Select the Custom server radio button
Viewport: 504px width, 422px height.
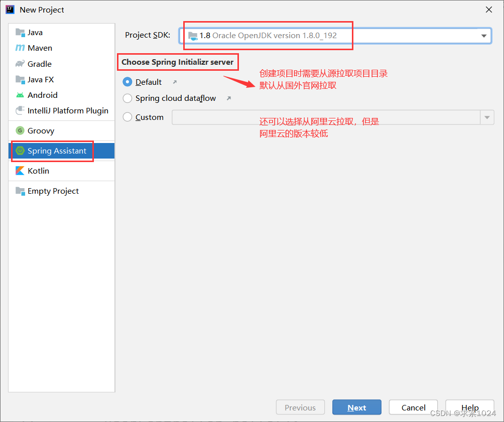pyautogui.click(x=128, y=117)
